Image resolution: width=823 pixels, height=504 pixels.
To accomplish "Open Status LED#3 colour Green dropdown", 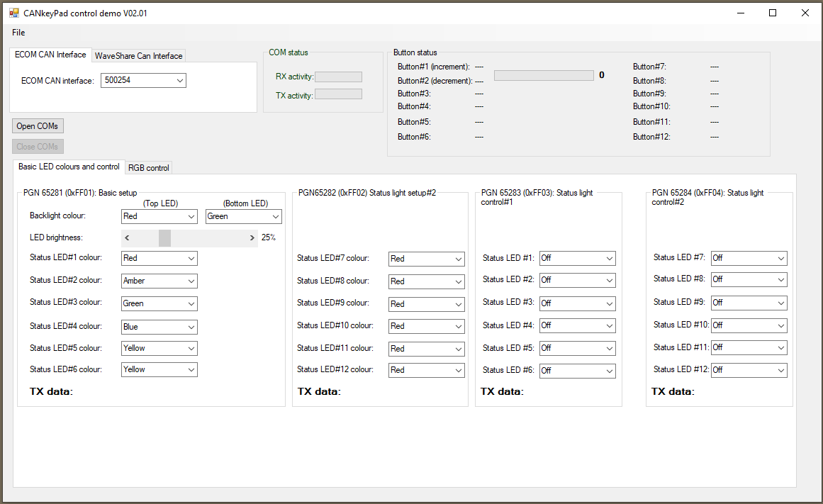I will point(159,303).
